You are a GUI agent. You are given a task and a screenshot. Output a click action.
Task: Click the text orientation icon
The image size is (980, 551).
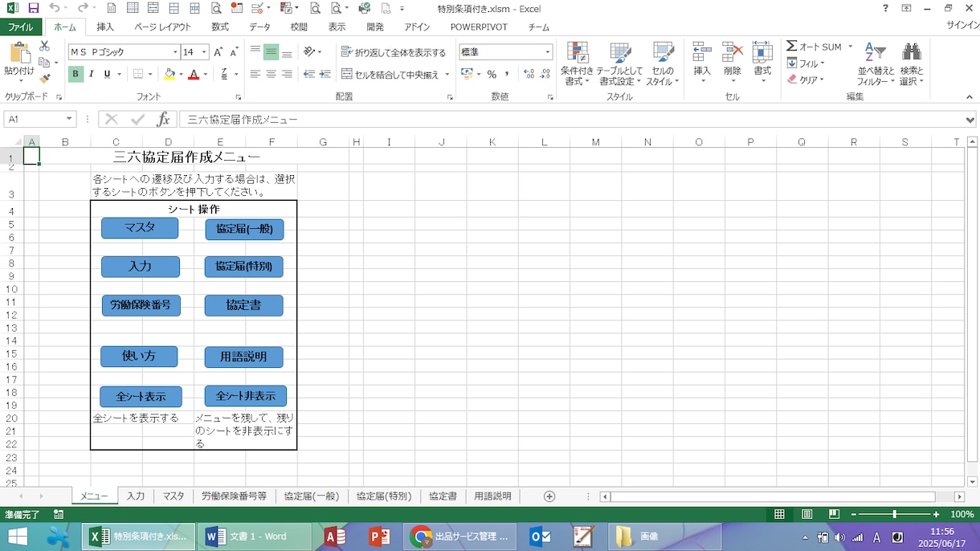click(309, 52)
